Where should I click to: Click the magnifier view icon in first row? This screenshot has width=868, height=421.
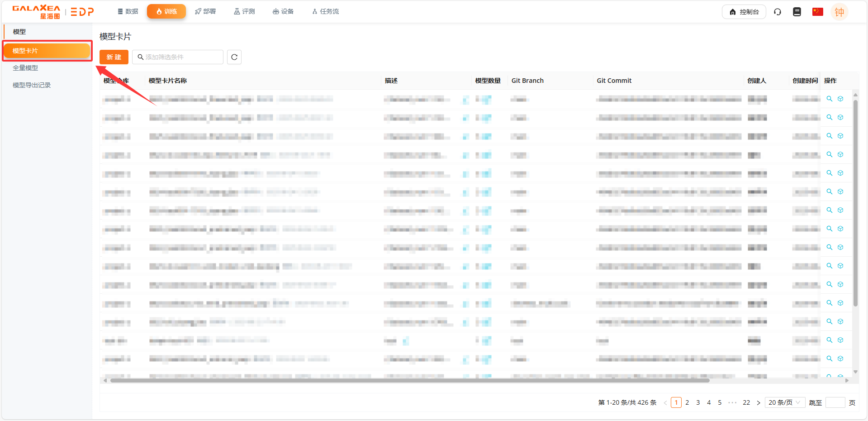click(x=830, y=99)
